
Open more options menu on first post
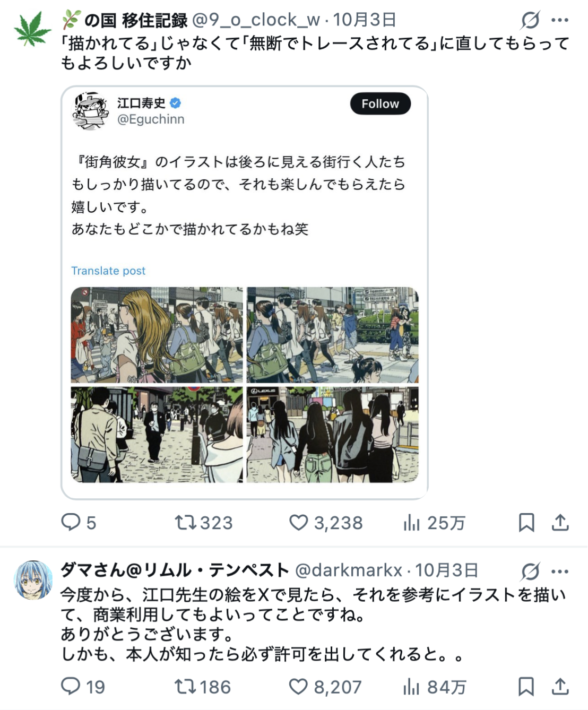560,20
